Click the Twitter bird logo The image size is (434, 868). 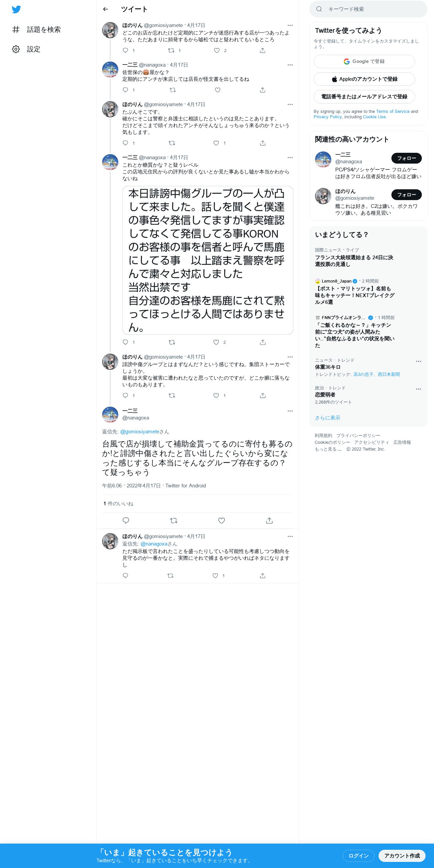(x=16, y=9)
